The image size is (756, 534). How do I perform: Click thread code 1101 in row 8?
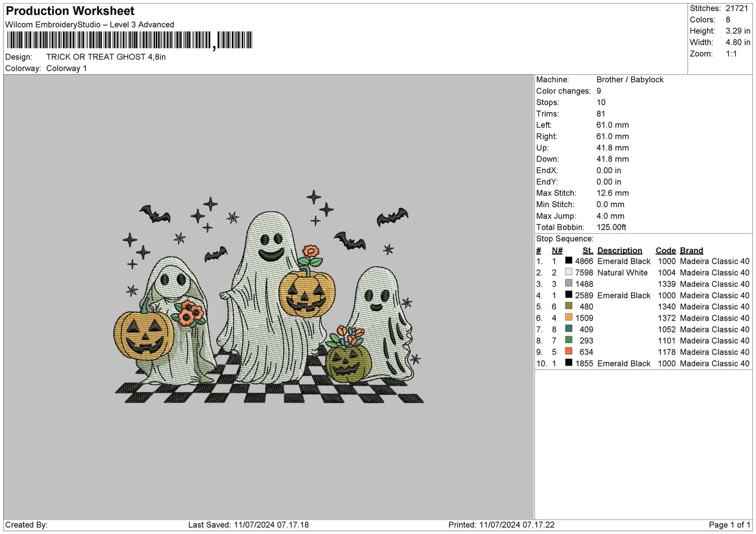[x=667, y=341]
